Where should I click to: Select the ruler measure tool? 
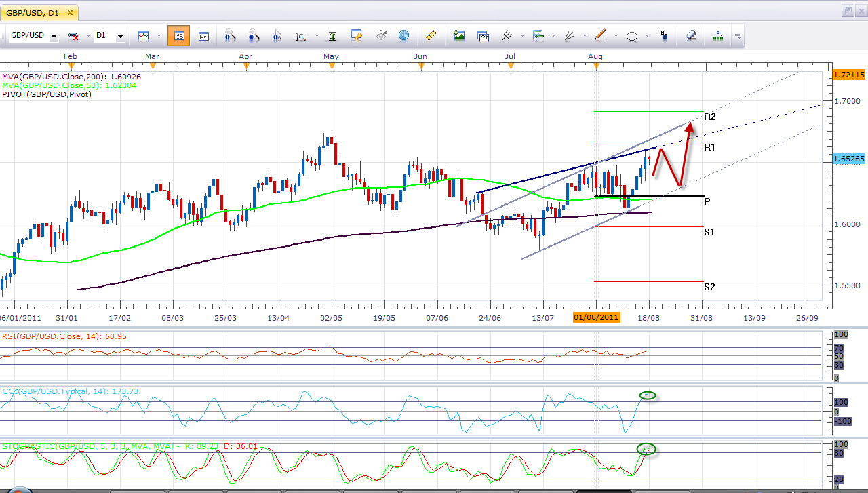pos(431,36)
